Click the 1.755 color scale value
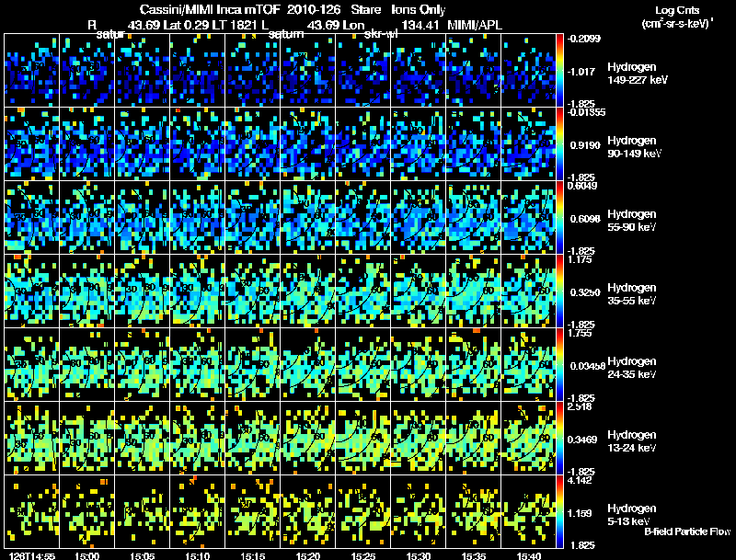The height and width of the screenshot is (560, 736). 580,333
